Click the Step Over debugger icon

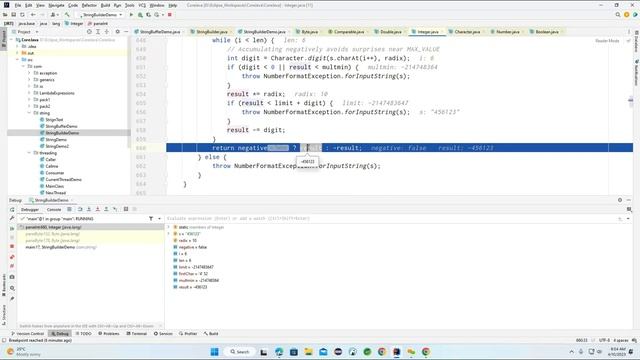point(80,209)
